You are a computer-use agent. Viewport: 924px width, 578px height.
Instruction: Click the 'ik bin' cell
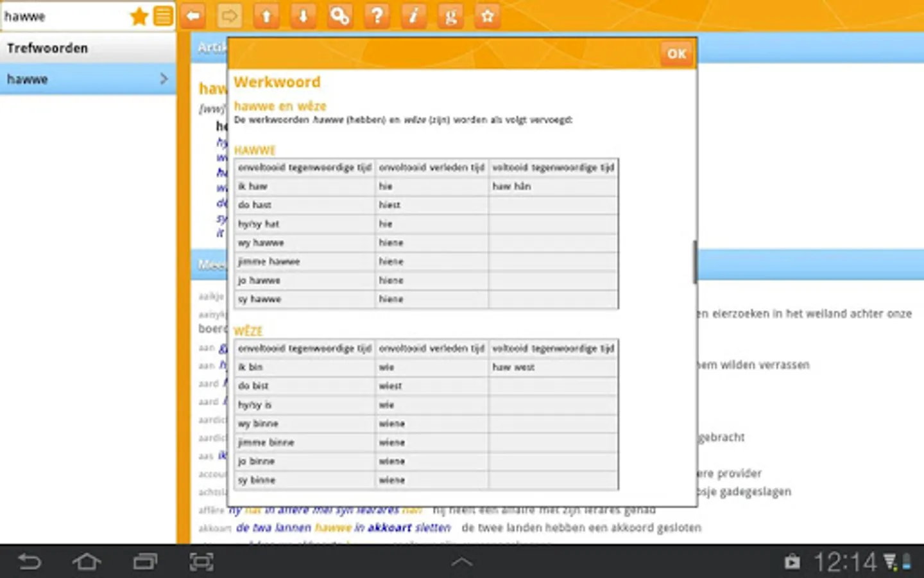(x=305, y=367)
